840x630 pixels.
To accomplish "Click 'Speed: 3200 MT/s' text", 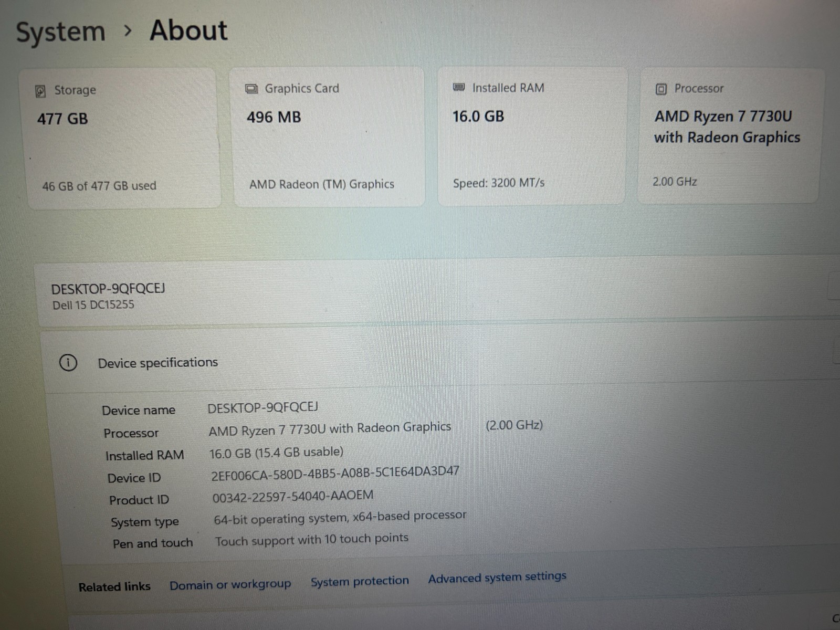I will click(x=499, y=183).
